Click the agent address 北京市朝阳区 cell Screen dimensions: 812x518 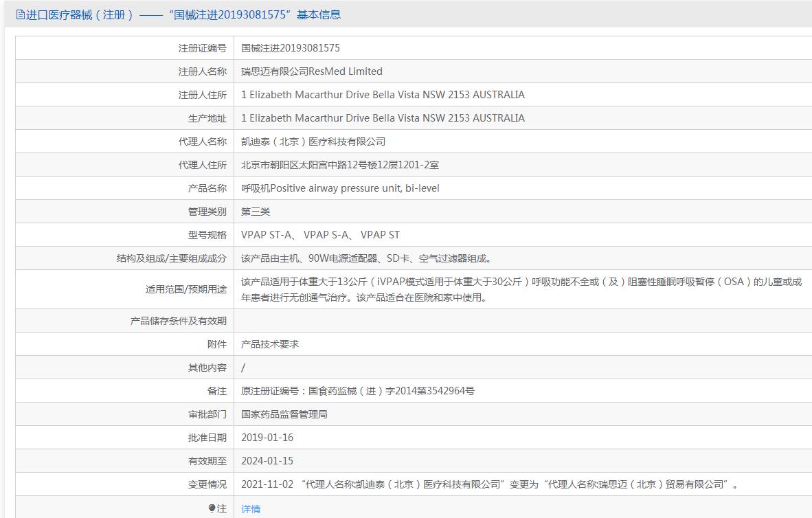click(x=339, y=165)
